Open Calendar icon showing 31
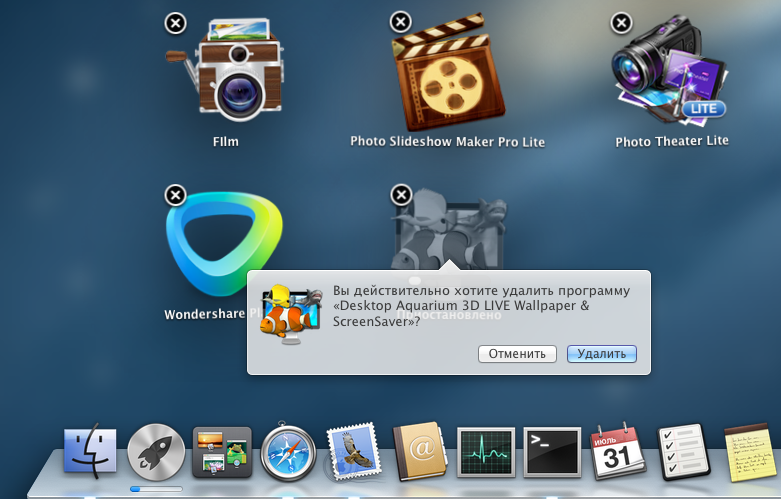The height and width of the screenshot is (499, 781). pyautogui.click(x=618, y=452)
